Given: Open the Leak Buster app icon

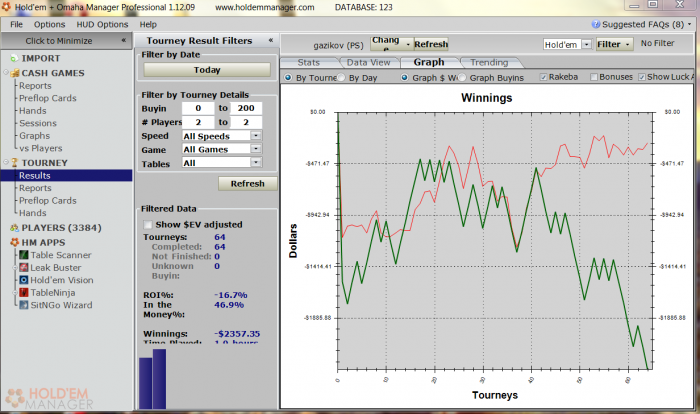Looking at the screenshot, I should [x=24, y=267].
